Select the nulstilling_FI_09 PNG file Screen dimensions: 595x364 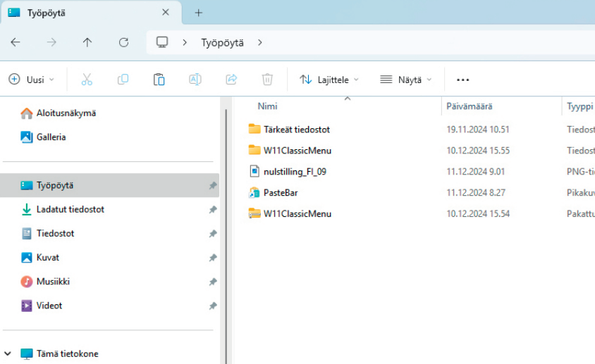(x=295, y=171)
